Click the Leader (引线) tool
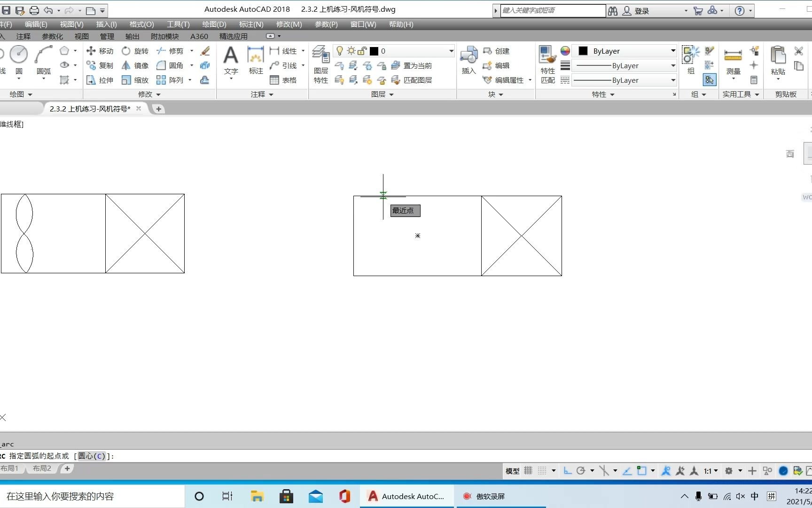This screenshot has height=508, width=812. (x=283, y=65)
